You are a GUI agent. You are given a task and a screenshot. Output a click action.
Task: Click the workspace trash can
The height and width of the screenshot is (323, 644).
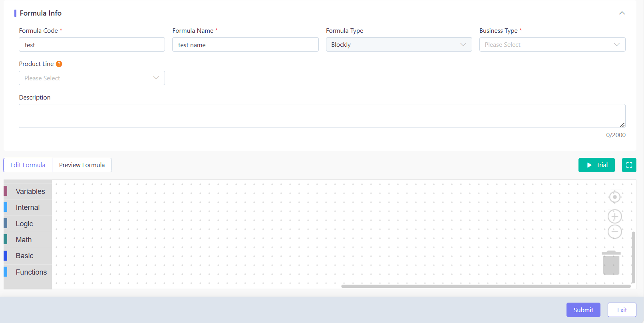[611, 263]
